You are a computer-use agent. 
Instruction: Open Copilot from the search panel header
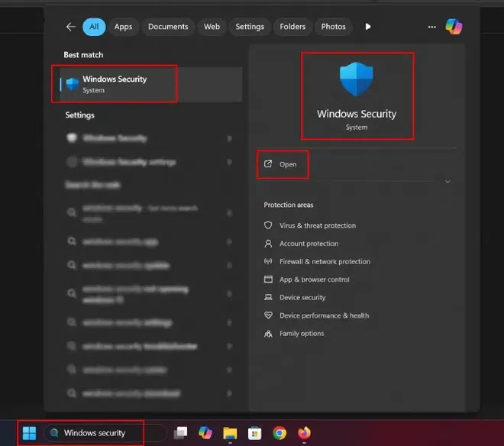pyautogui.click(x=454, y=27)
